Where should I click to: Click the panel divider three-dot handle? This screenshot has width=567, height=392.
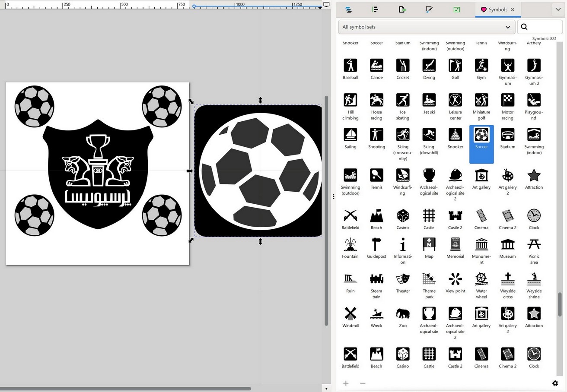pyautogui.click(x=333, y=196)
